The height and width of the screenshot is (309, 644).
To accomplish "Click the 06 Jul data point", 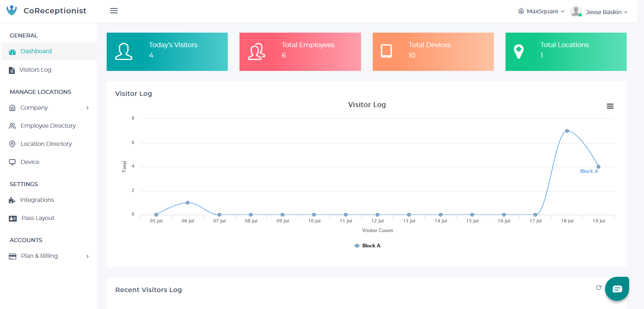I will point(188,203).
